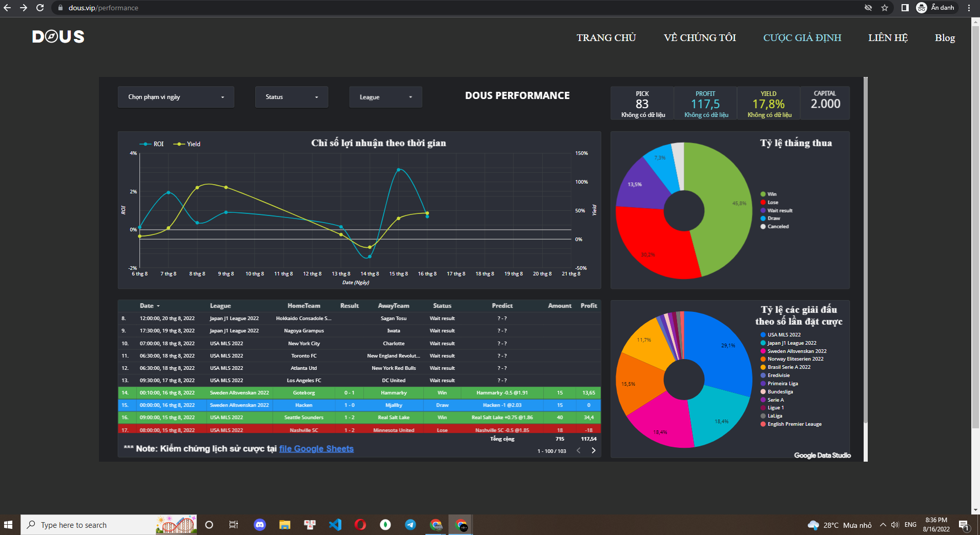Select USA MLS 2022 legend color swatch

coord(763,335)
